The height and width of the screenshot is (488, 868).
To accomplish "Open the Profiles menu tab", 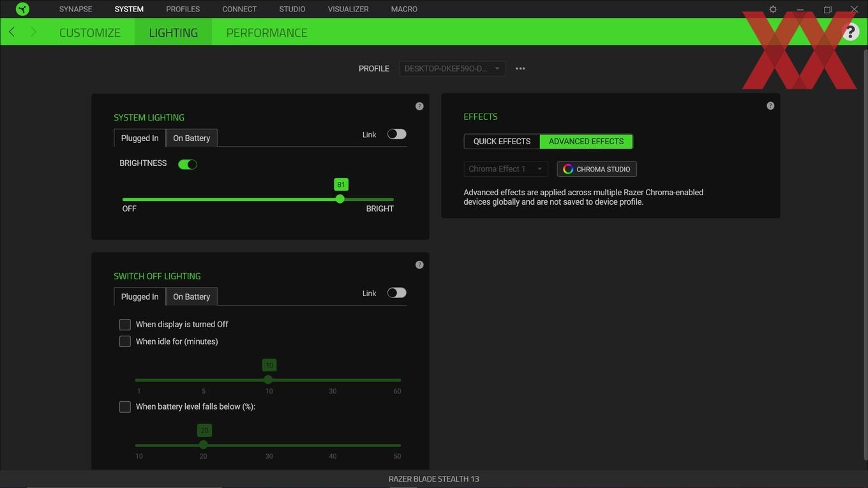I will [183, 9].
